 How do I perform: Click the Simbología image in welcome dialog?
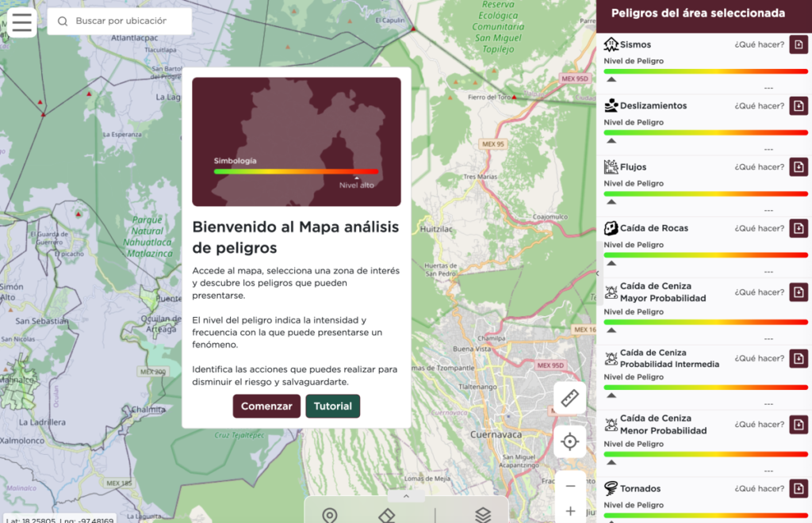(296, 141)
